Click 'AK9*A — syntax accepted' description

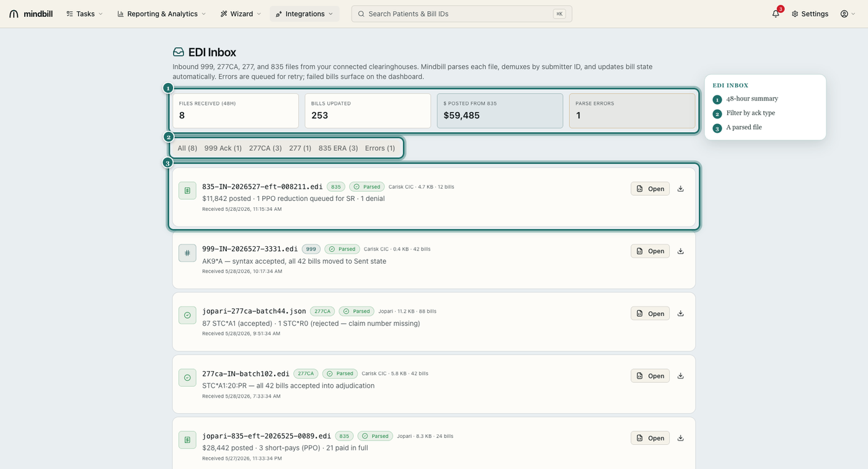[294, 261]
